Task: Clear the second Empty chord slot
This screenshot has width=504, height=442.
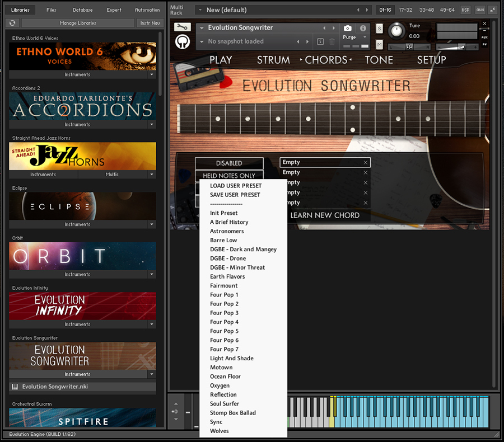Action: pos(366,172)
